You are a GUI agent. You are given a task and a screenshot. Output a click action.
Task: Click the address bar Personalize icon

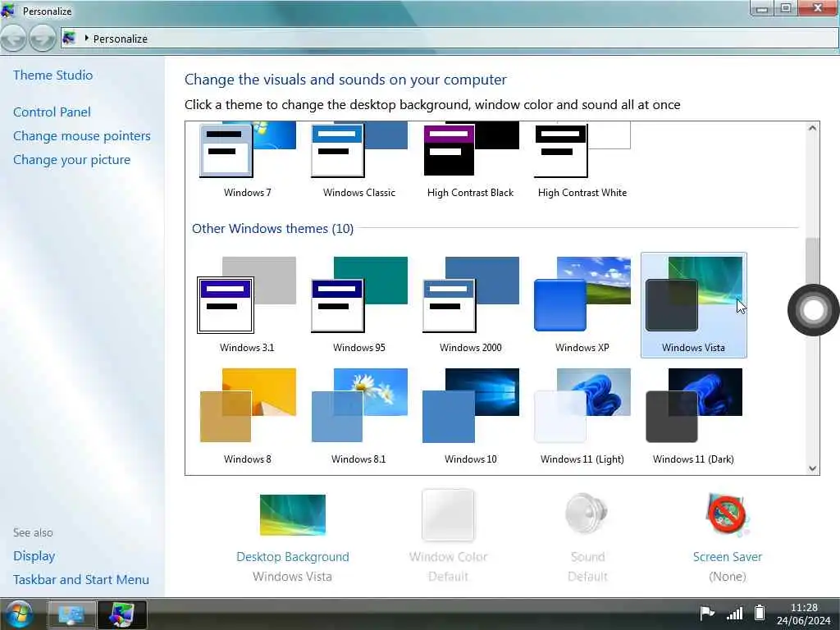coord(69,38)
